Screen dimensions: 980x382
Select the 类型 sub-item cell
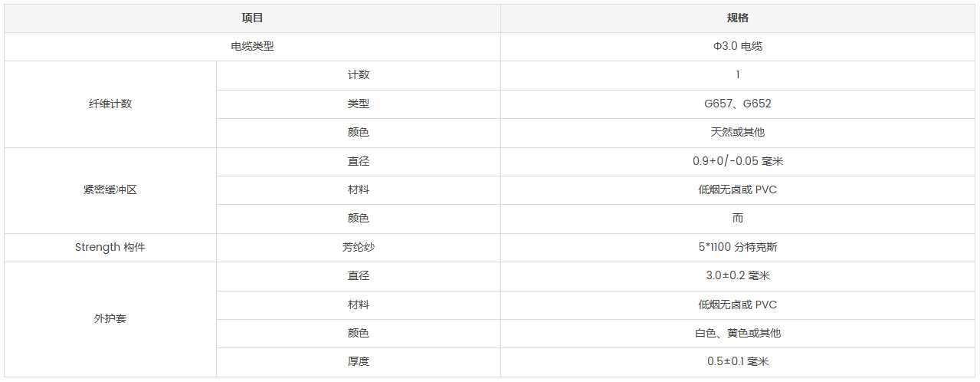(x=358, y=104)
